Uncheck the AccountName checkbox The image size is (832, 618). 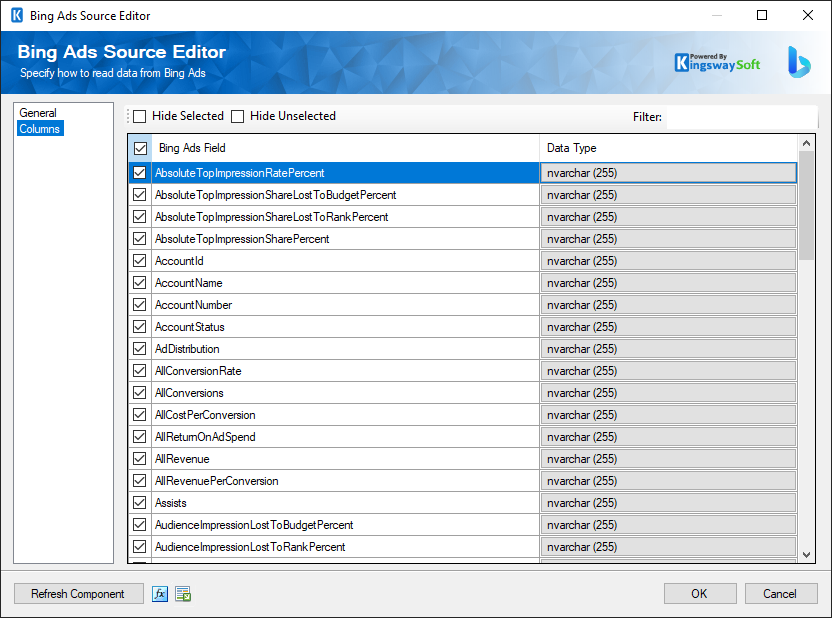tap(140, 283)
